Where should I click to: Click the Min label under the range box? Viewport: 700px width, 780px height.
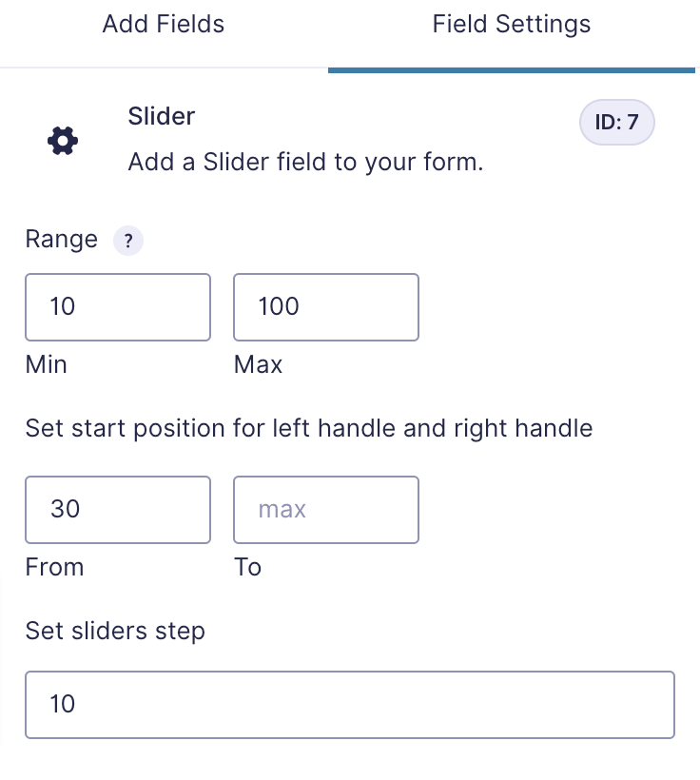pyautogui.click(x=47, y=364)
